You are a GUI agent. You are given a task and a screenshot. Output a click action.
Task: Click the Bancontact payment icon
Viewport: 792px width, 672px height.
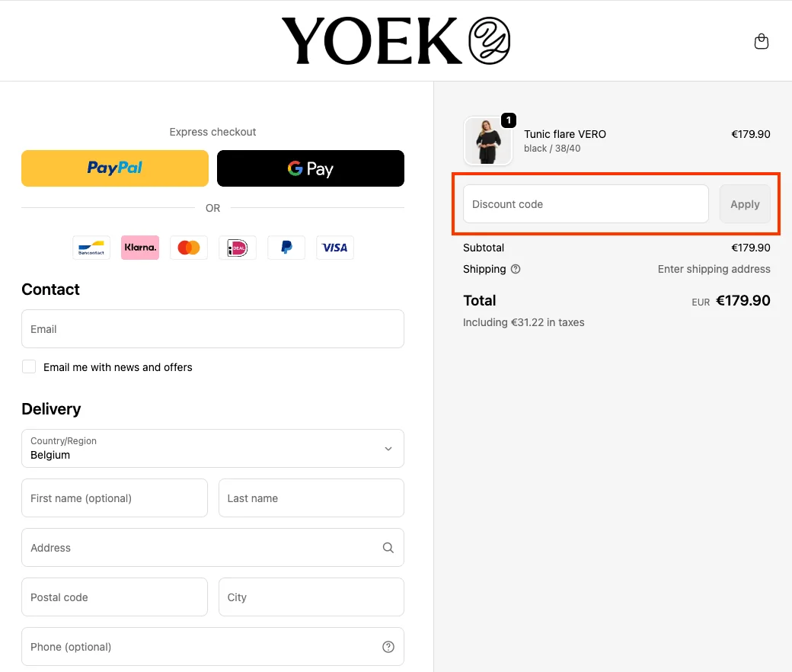(91, 248)
